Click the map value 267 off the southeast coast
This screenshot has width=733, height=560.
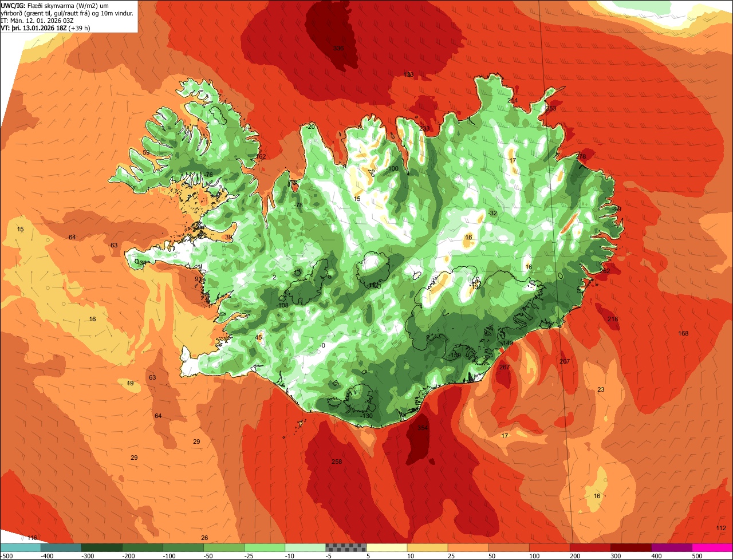[505, 368]
